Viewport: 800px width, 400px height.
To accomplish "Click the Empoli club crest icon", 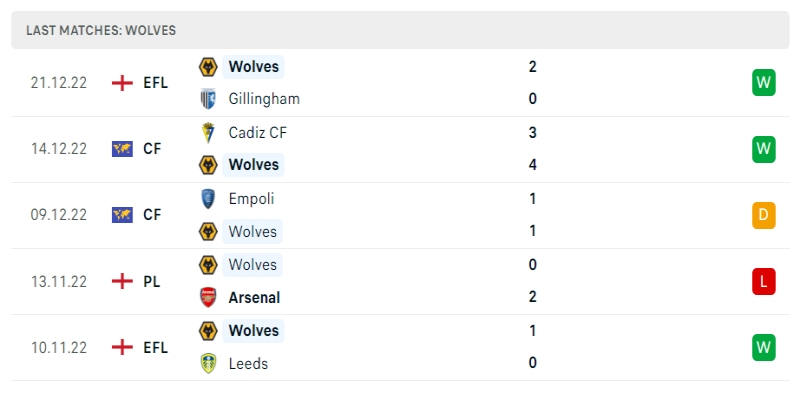I will [208, 198].
